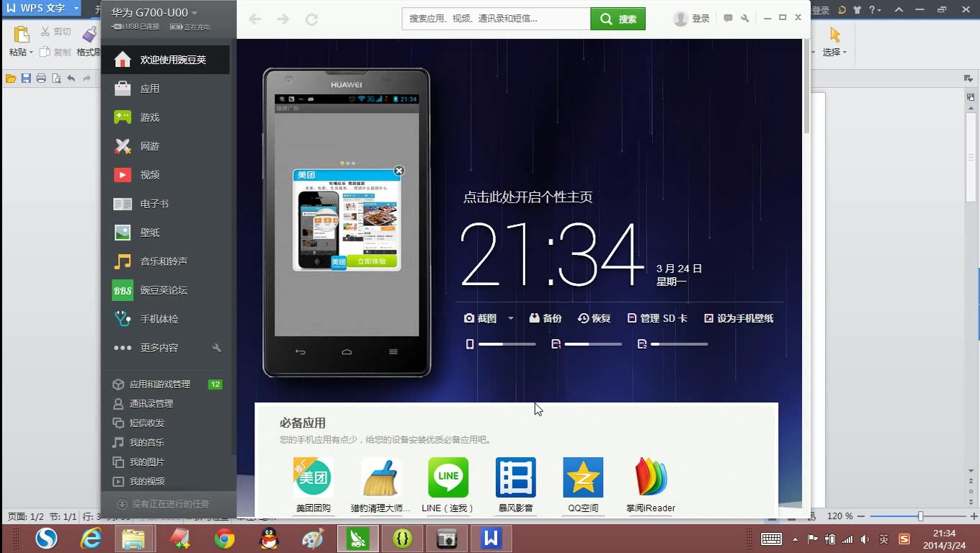The image size is (980, 553).
Task: Open the 豌豆荚论坛 BBS forum
Action: pyautogui.click(x=165, y=290)
